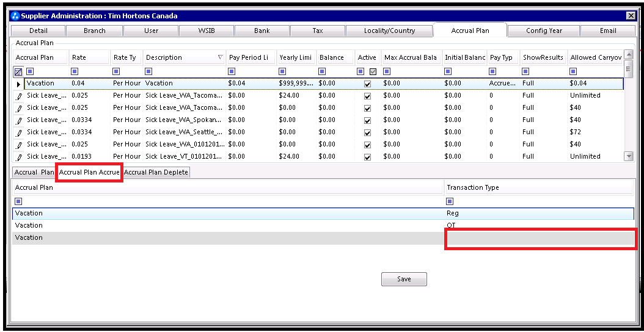Click the pencil icon on the Sick Leave_VT row
The width and height of the screenshot is (644, 332).
tap(19, 157)
